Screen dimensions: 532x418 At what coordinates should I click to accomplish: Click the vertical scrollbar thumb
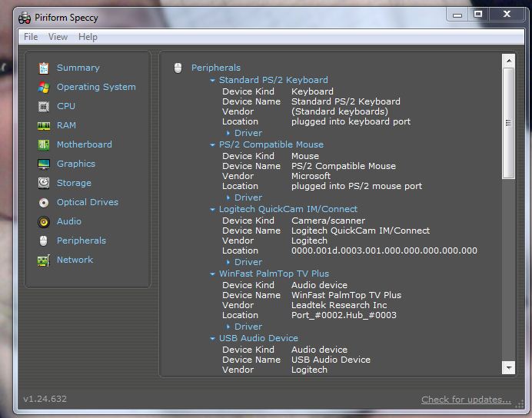pyautogui.click(x=508, y=123)
